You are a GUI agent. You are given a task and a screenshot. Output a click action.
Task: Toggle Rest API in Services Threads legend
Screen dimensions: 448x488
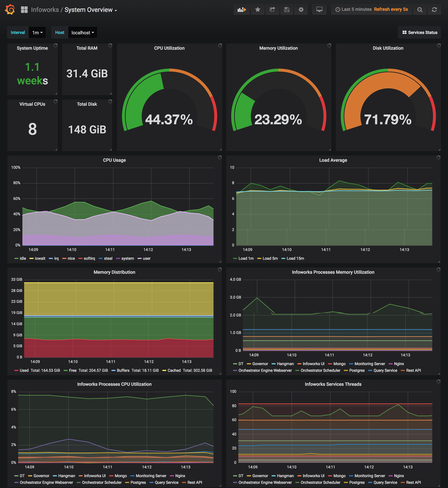tap(413, 483)
